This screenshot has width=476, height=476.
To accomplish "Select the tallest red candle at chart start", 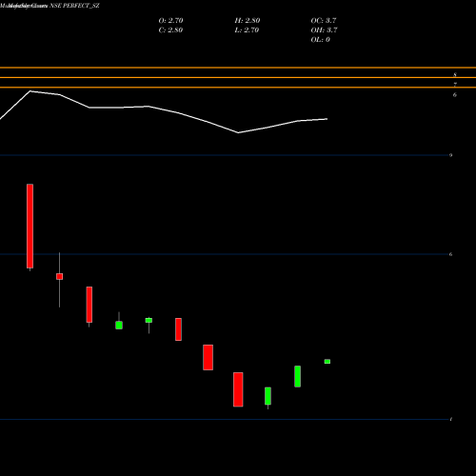I will (30, 227).
